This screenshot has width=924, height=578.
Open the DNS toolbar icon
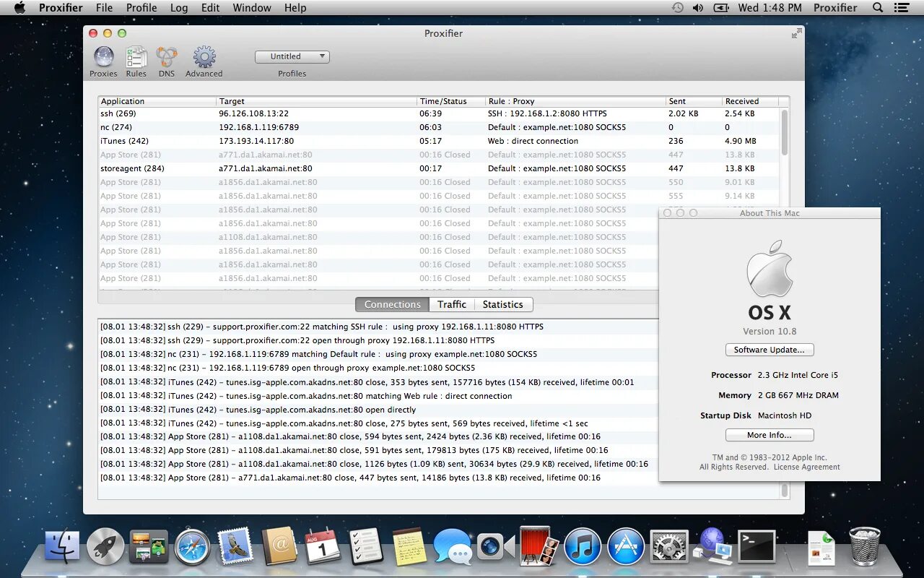[167, 61]
